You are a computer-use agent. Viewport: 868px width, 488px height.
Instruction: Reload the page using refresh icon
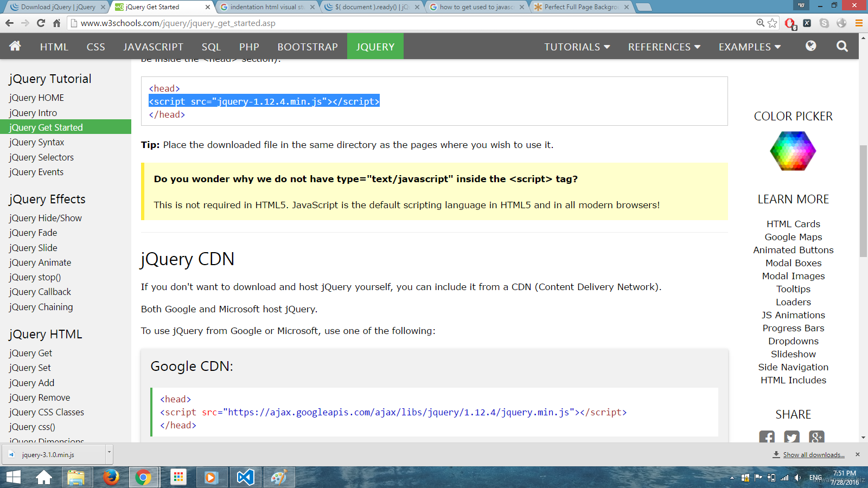click(x=41, y=23)
